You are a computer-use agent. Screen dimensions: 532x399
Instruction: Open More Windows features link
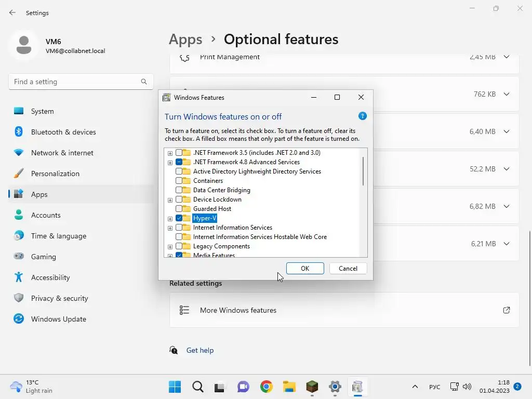(344, 310)
